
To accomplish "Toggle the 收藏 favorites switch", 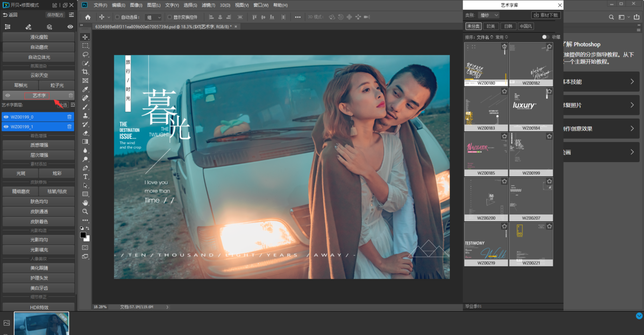I will pos(545,37).
